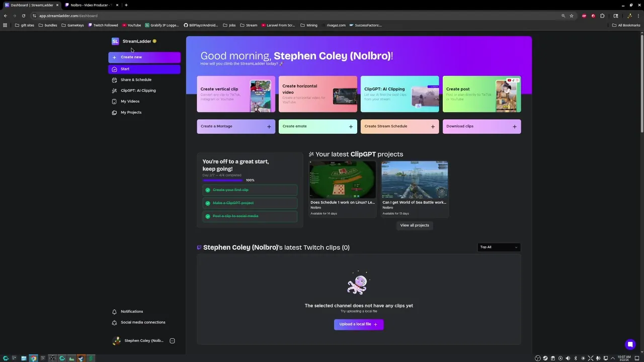Open the Top All sorting dropdown
The height and width of the screenshot is (362, 644).
coord(499,247)
